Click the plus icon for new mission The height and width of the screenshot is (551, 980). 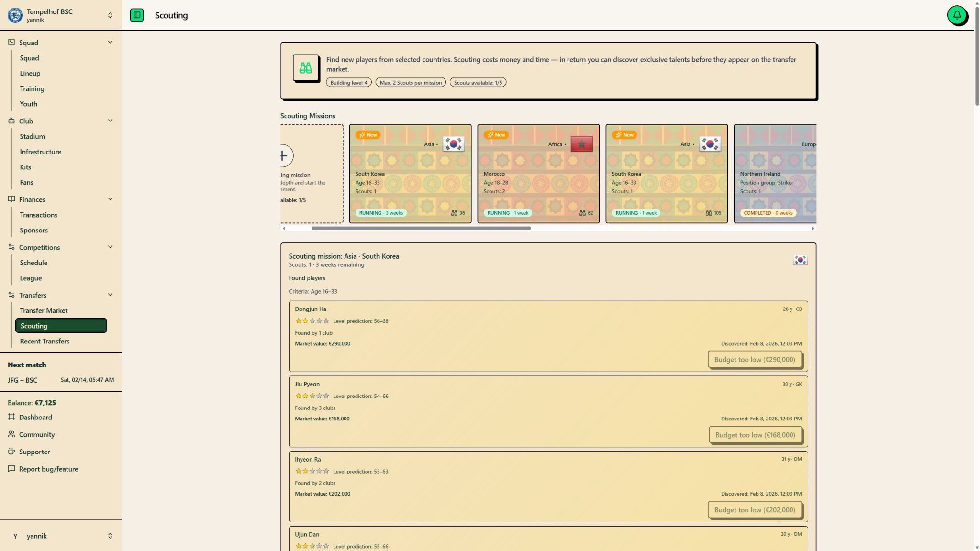284,156
